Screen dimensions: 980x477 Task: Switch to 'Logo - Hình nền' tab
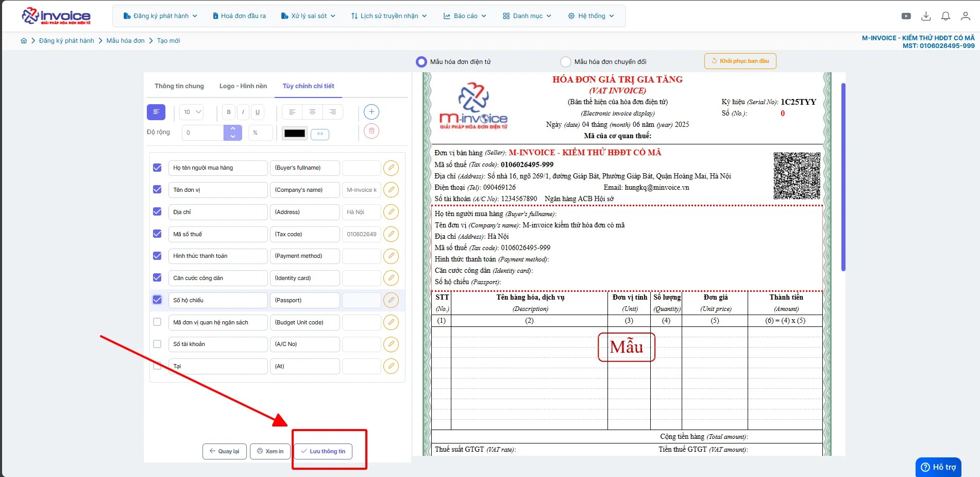243,86
